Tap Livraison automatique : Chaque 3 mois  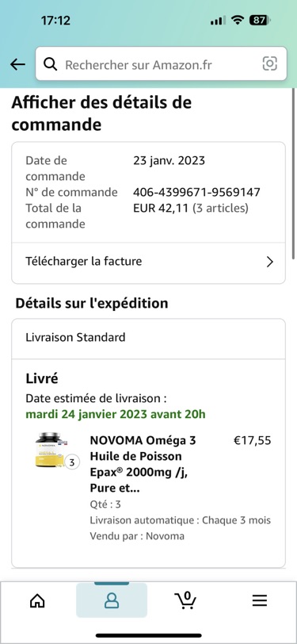pyautogui.click(x=180, y=520)
